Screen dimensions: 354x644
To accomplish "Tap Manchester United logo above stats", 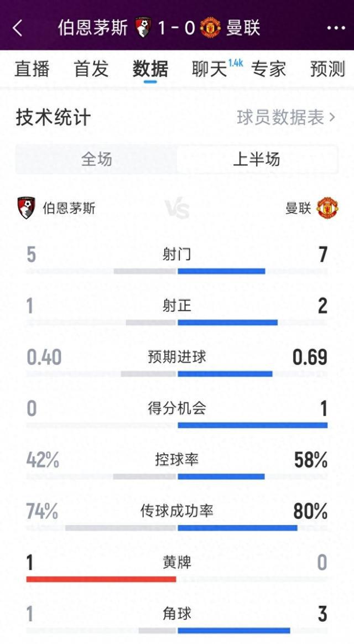I will point(327,208).
